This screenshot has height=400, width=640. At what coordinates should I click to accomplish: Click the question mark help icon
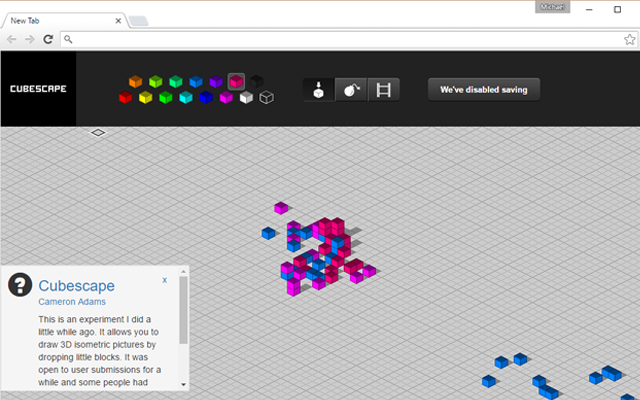point(20,284)
